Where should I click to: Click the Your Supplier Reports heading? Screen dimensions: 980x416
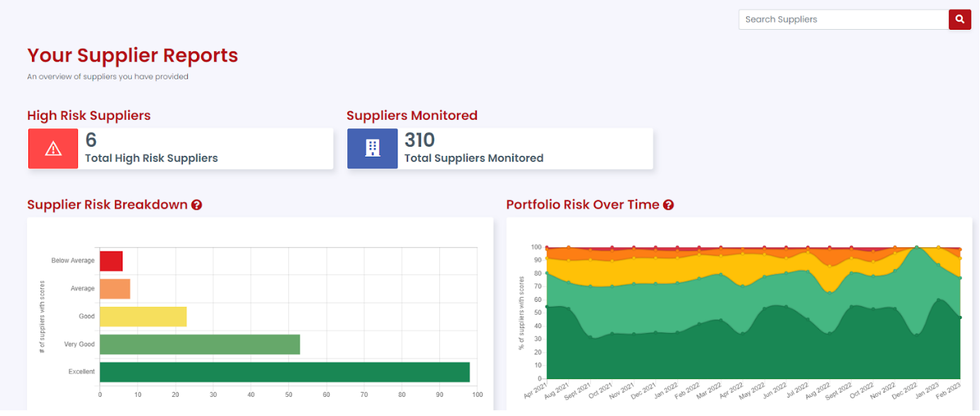point(133,55)
